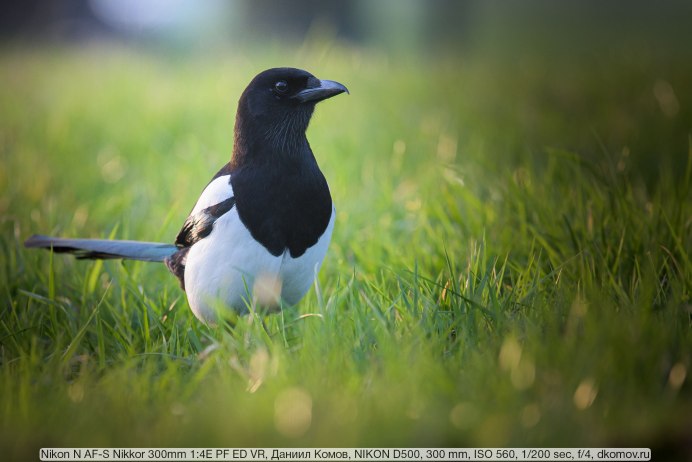Open the dkomov.ru link in the caption
The height and width of the screenshot is (462, 692).
pyautogui.click(x=621, y=454)
